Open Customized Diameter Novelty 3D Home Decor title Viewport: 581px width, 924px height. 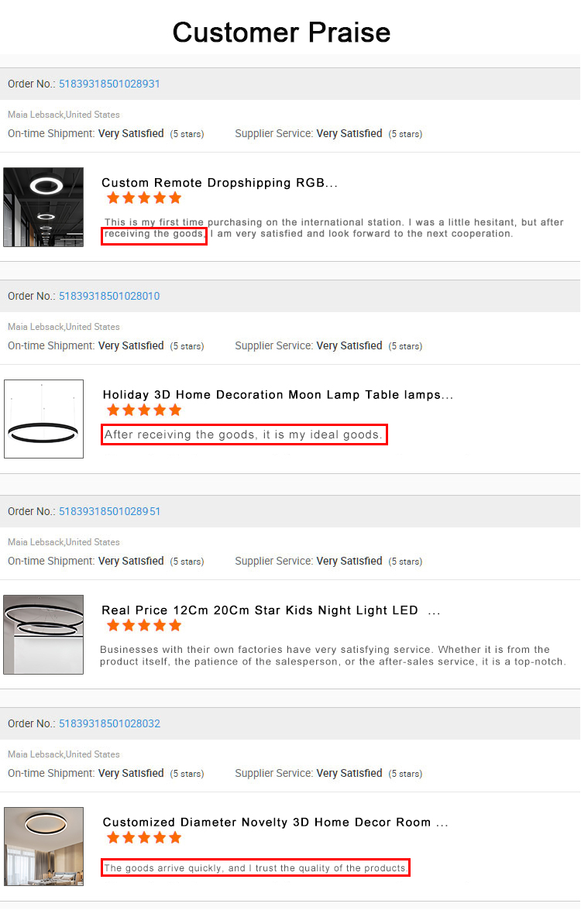pyautogui.click(x=275, y=822)
